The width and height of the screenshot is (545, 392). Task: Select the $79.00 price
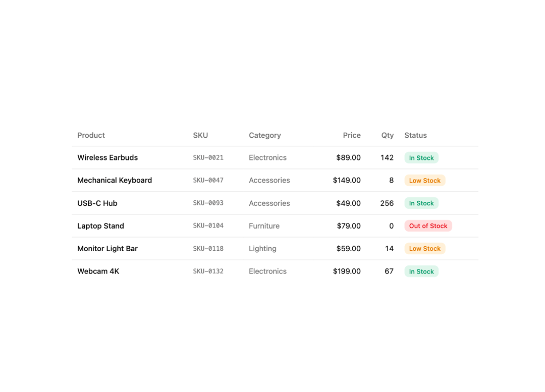[x=349, y=226]
